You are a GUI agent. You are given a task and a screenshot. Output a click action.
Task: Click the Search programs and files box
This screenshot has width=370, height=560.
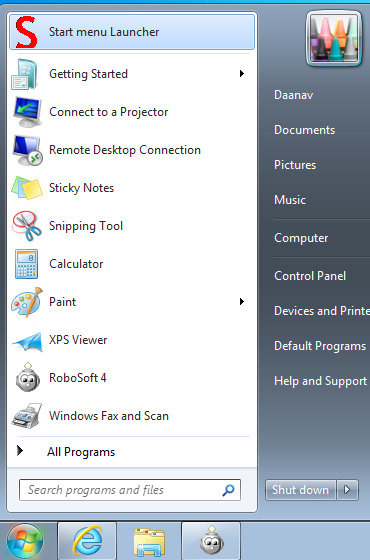point(130,490)
